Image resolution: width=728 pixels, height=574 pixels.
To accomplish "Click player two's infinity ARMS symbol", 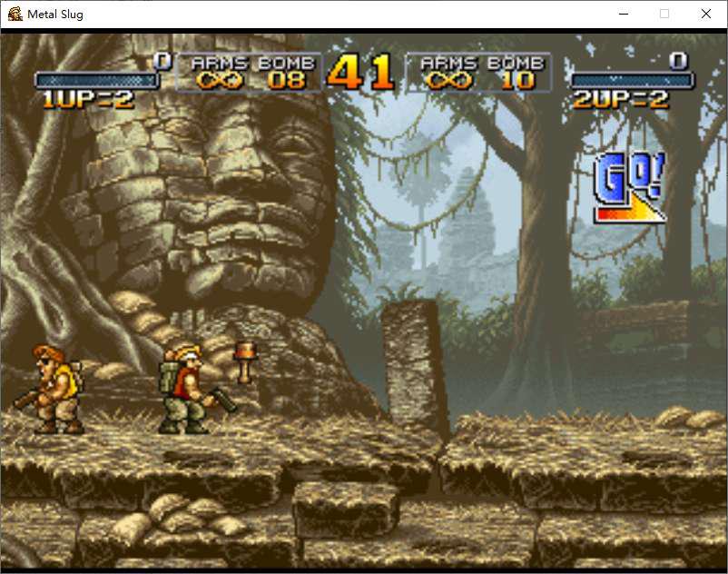I will (x=447, y=80).
